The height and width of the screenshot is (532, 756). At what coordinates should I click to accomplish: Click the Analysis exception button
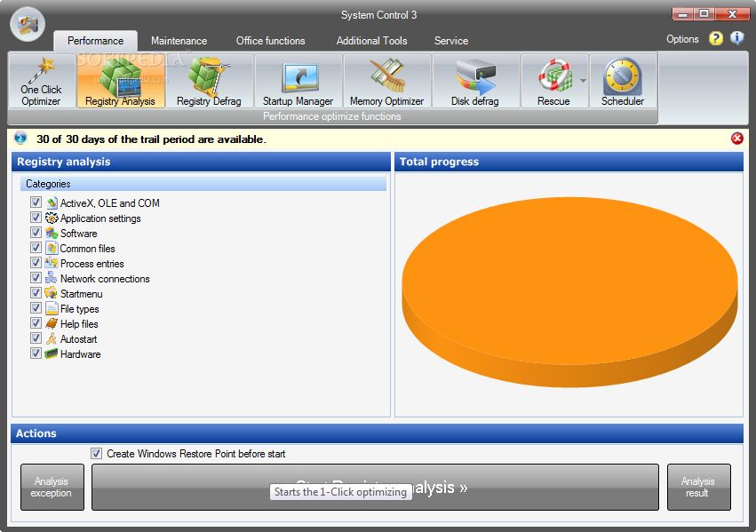click(52, 488)
